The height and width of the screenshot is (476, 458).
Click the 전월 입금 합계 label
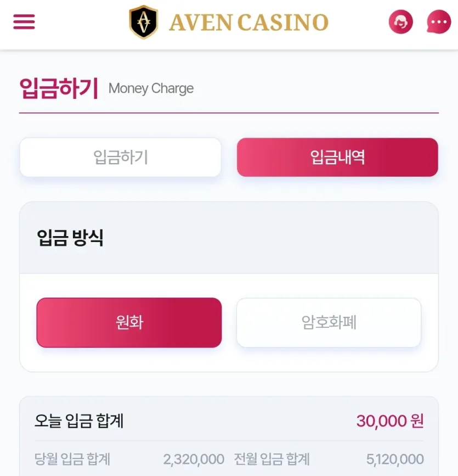(272, 459)
